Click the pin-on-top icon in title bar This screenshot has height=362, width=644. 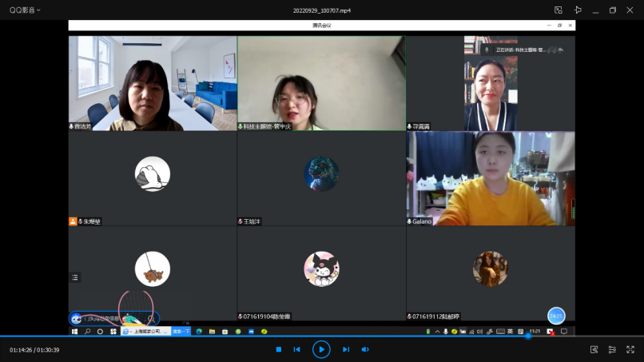(x=577, y=10)
